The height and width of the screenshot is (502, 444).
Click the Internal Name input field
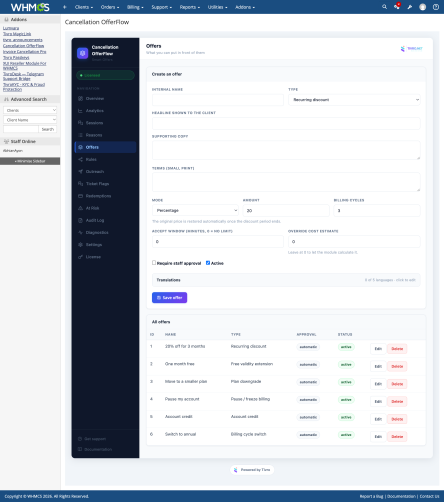[218, 100]
